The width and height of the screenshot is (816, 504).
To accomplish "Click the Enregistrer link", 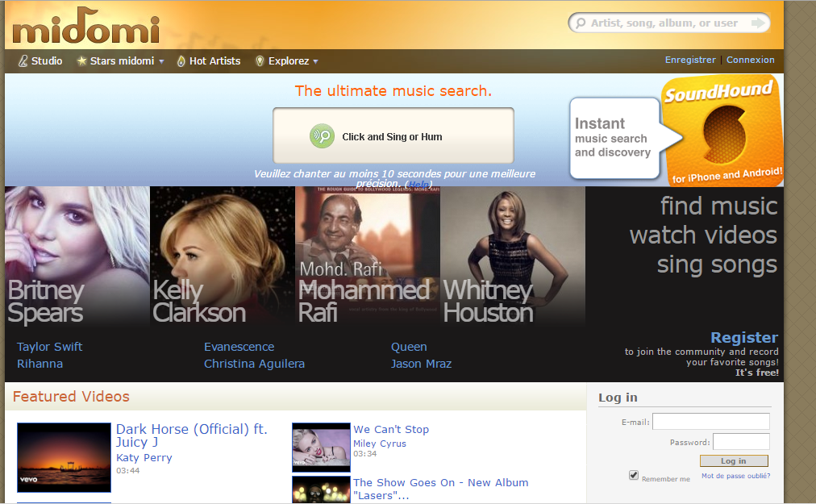I will tap(690, 60).
